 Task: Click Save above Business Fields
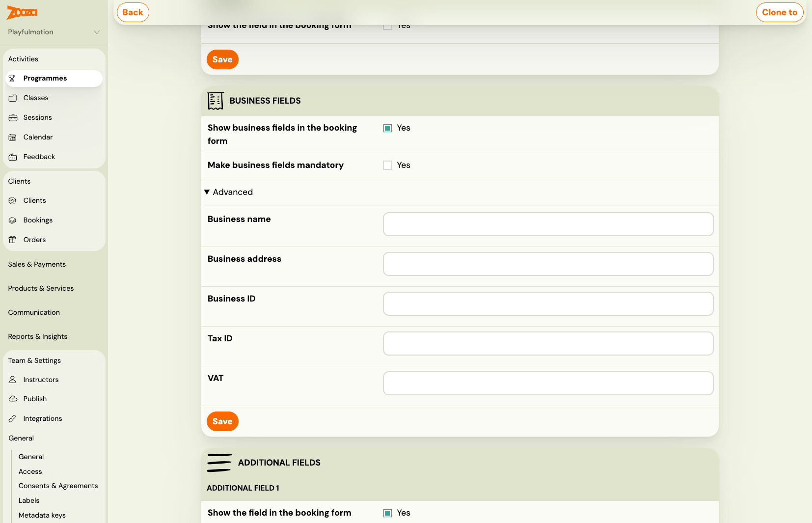(x=222, y=59)
